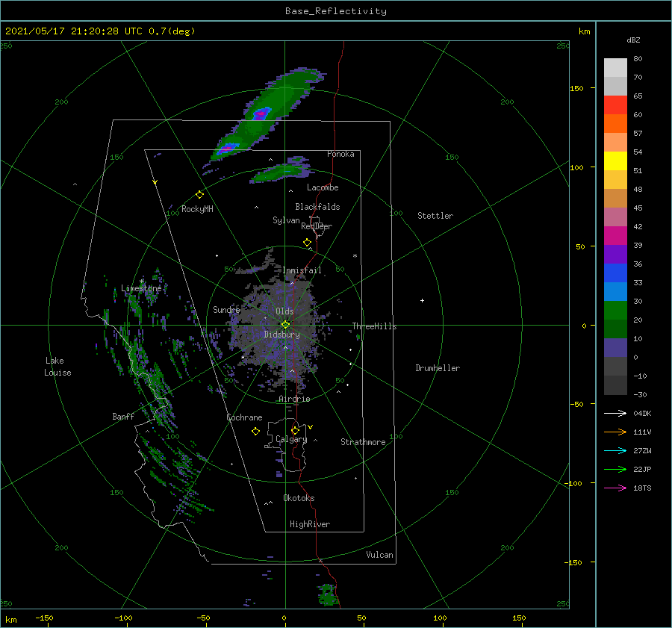This screenshot has width=672, height=628.
Task: Click the Strathmore label
Action: coord(363,442)
